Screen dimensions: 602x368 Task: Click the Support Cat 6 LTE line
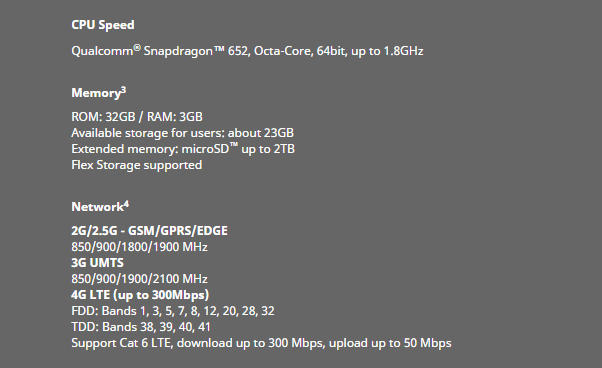tap(261, 343)
